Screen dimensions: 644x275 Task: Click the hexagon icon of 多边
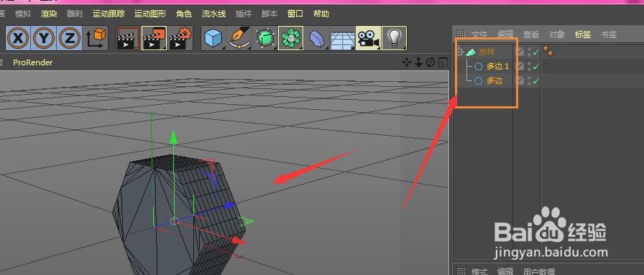[478, 81]
